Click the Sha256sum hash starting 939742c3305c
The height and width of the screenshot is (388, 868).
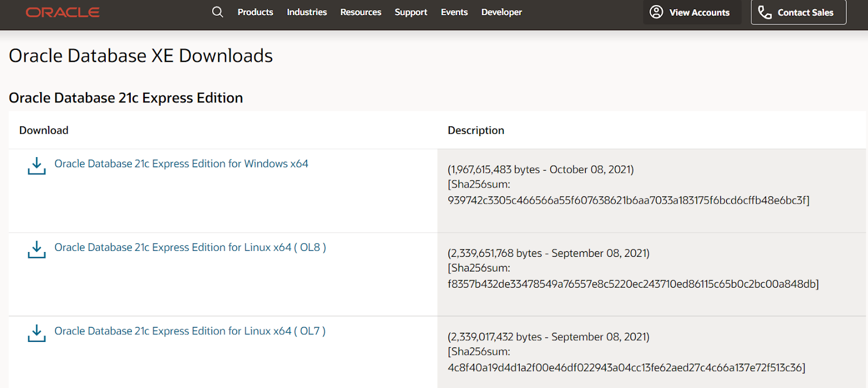(629, 201)
